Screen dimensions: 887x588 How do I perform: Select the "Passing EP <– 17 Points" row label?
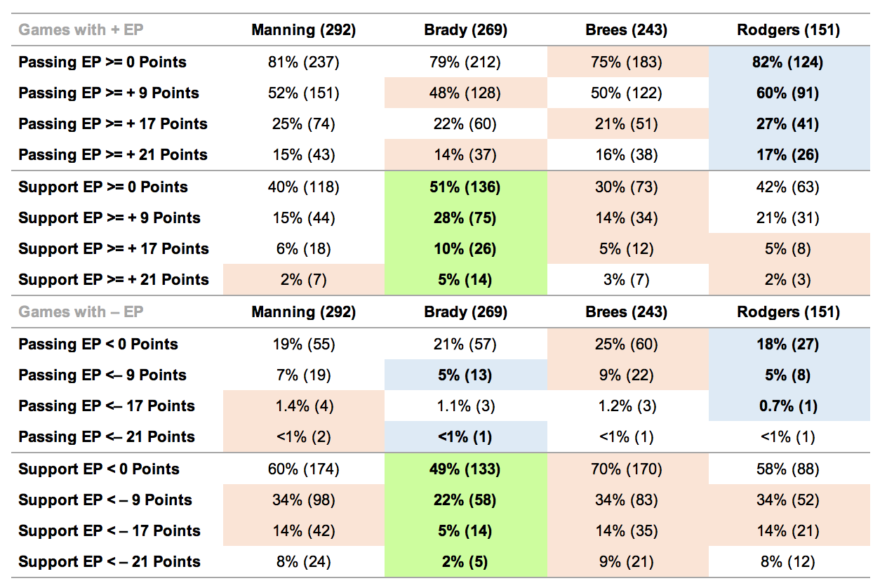107,406
